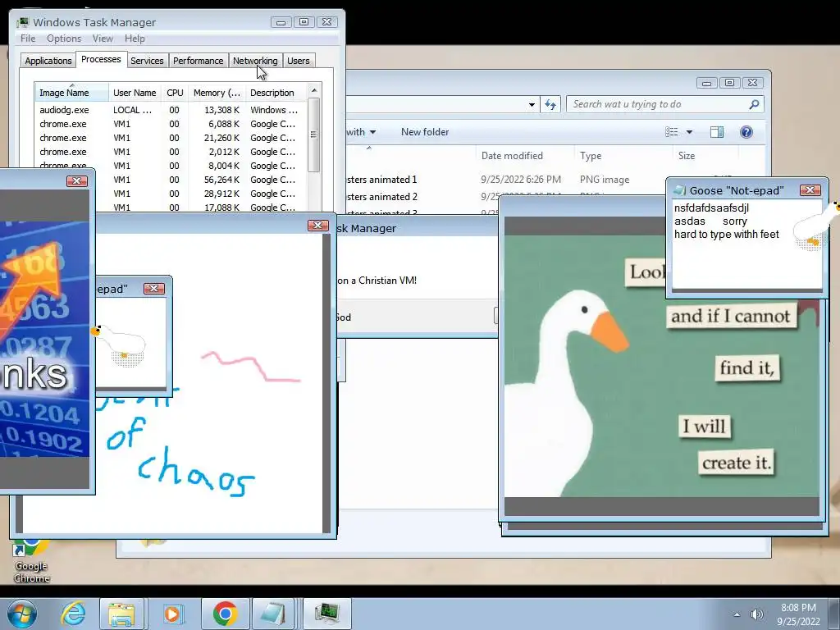Open the view options dropdown arrow

[689, 132]
